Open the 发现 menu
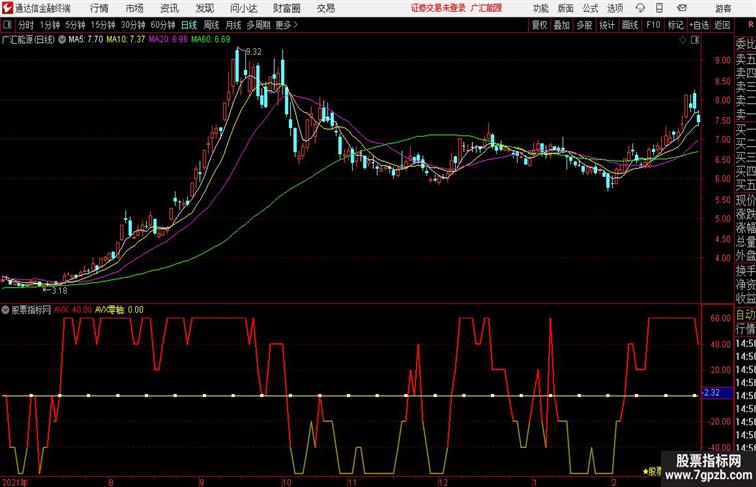The width and height of the screenshot is (756, 487). [205, 8]
